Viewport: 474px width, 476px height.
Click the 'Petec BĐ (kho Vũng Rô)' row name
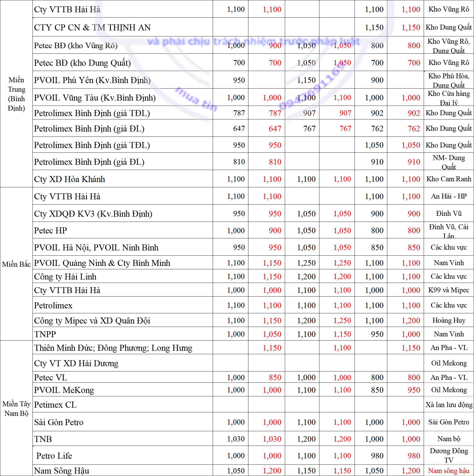pyautogui.click(x=123, y=45)
